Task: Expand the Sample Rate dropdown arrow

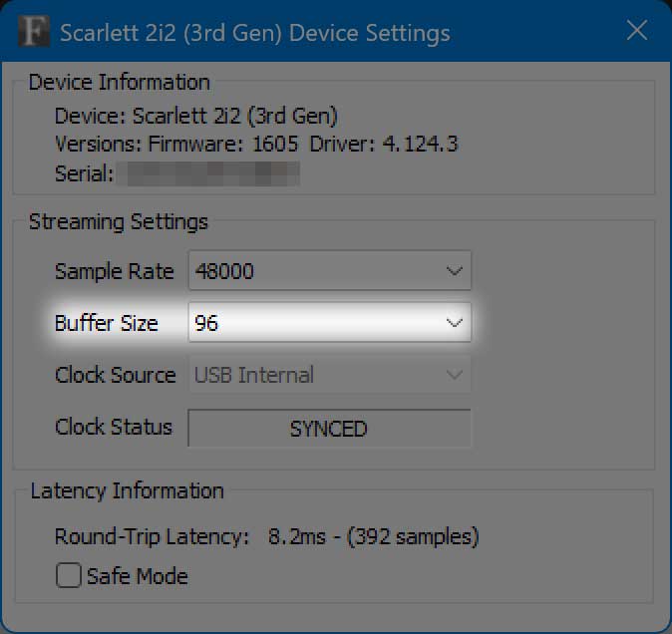Action: click(454, 271)
